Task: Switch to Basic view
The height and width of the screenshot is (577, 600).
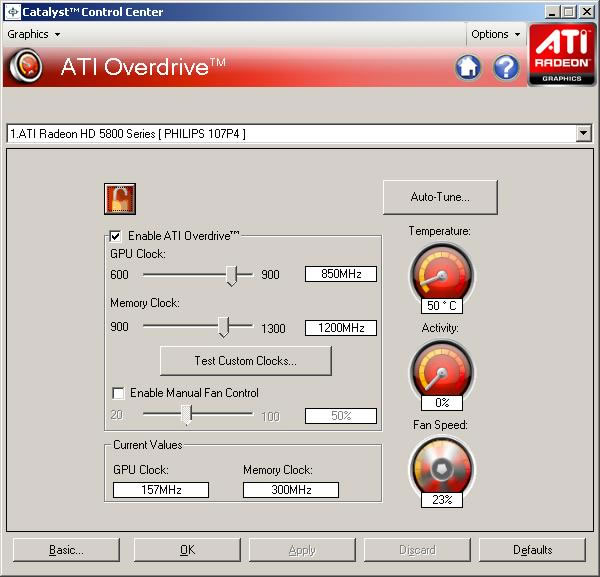Action: (67, 550)
